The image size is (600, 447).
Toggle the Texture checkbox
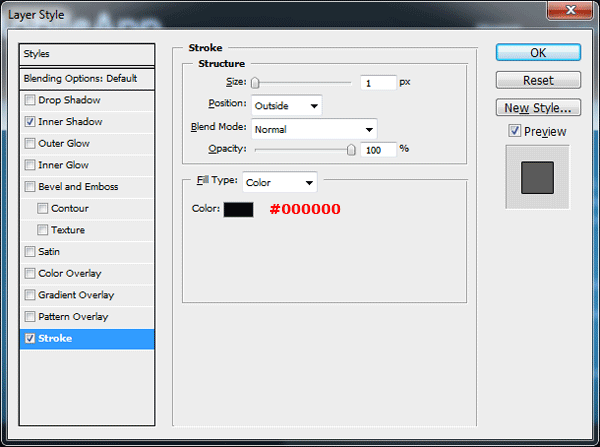point(42,230)
